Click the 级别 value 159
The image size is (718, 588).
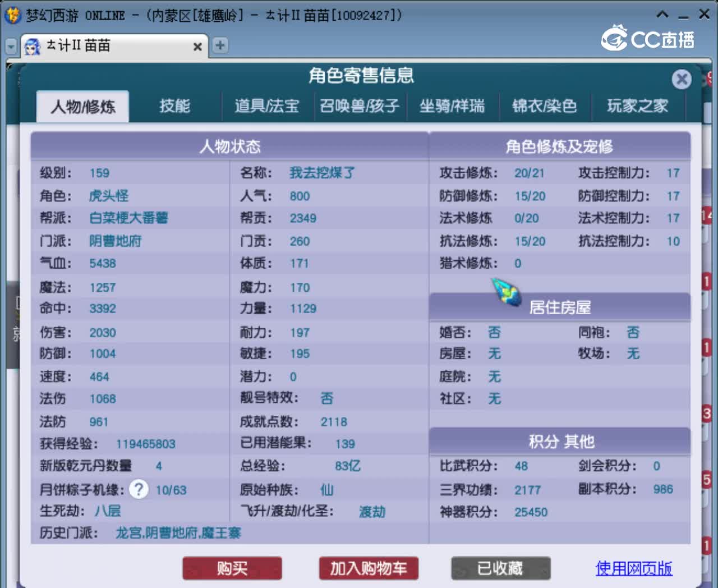(99, 173)
